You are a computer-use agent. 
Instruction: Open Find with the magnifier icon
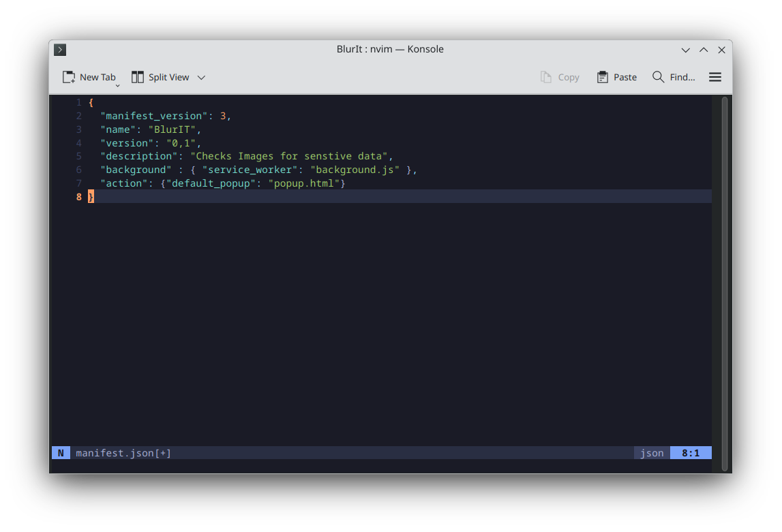click(x=659, y=77)
